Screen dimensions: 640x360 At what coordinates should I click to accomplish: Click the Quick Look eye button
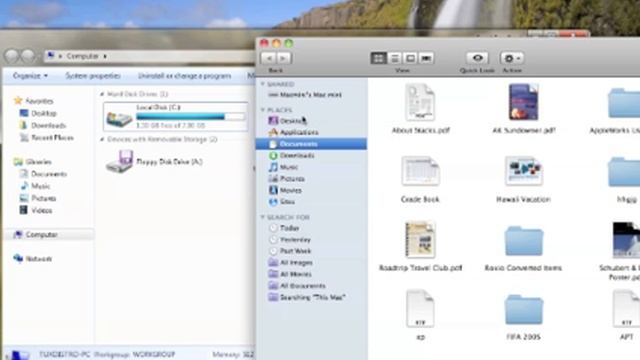[x=477, y=58]
